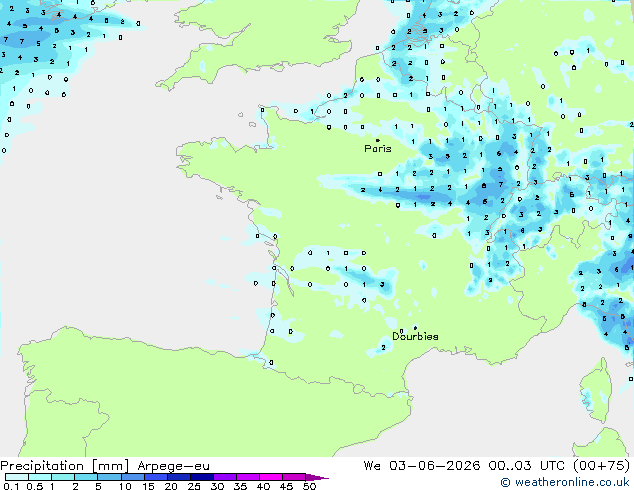Click the Dourbies city label

point(415,336)
